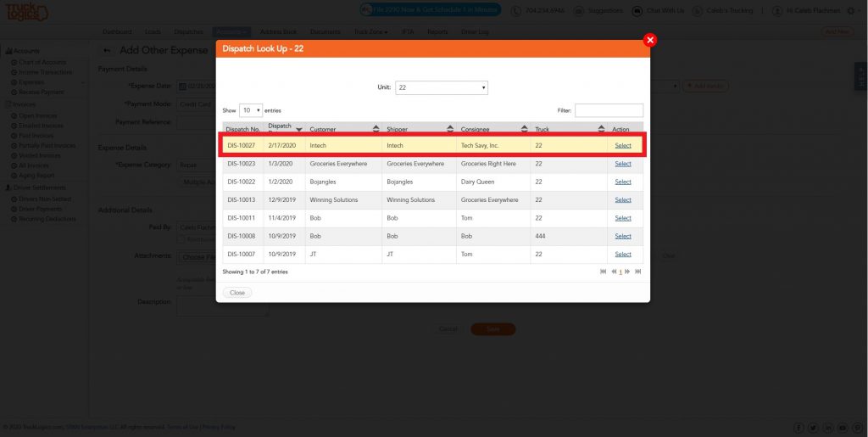The height and width of the screenshot is (437, 868).
Task: Close the Dispatch Look Up dialog with red X
Action: tap(650, 40)
